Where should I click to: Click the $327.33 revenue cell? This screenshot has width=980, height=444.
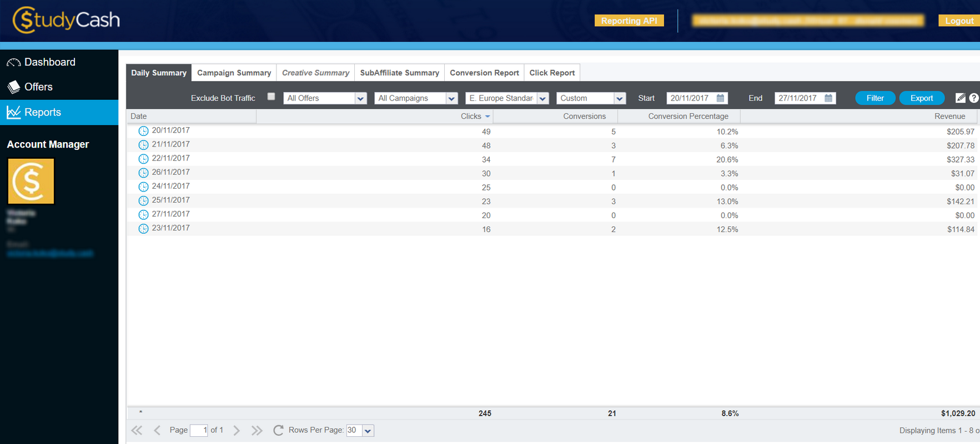(x=961, y=159)
